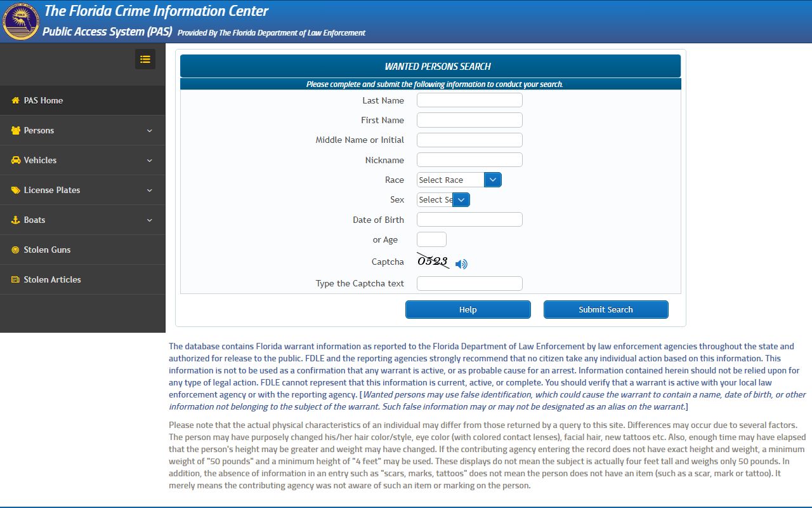
Task: Expand the Boats menu chevron
Action: 150,220
